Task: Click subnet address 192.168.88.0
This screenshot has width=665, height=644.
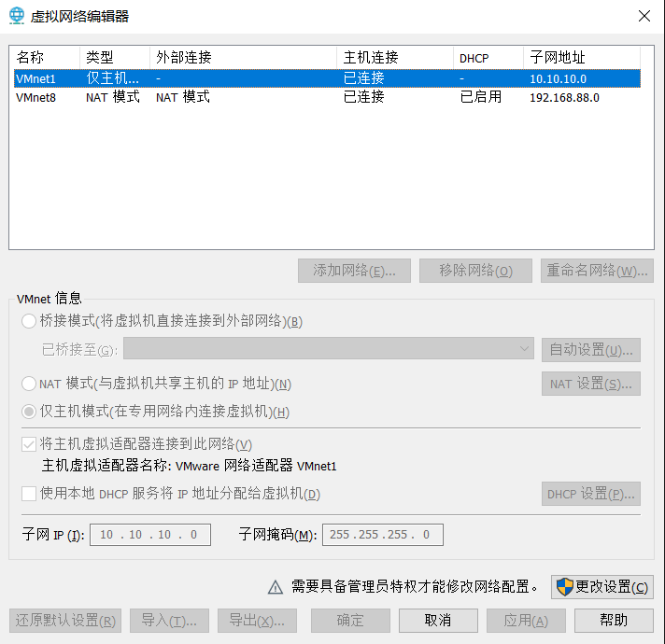Action: tap(564, 98)
